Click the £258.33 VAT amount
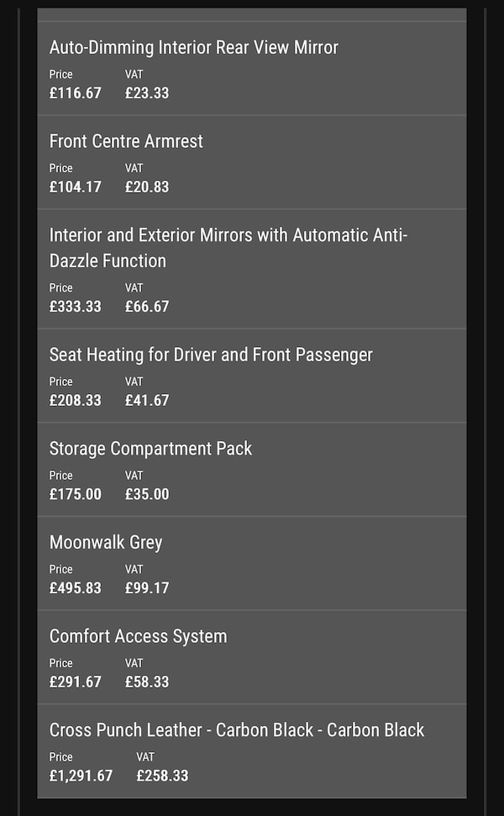This screenshot has height=816, width=504. coord(162,775)
